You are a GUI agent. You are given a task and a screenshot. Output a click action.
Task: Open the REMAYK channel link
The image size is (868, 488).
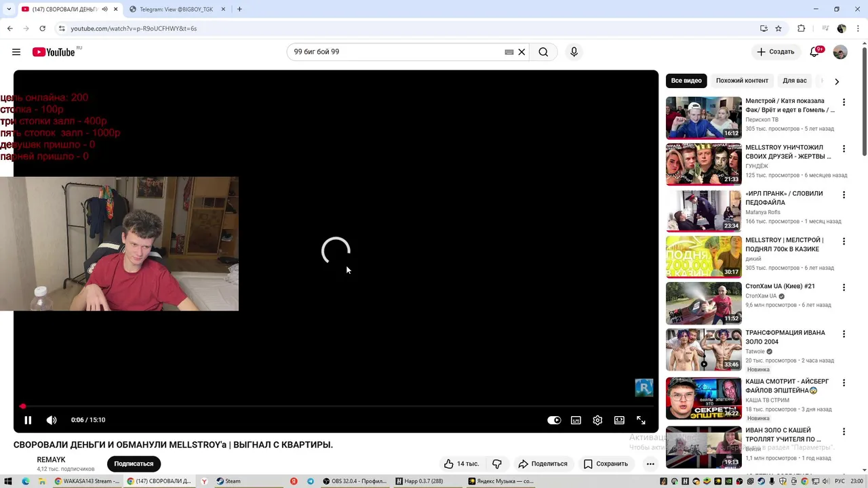pyautogui.click(x=51, y=460)
